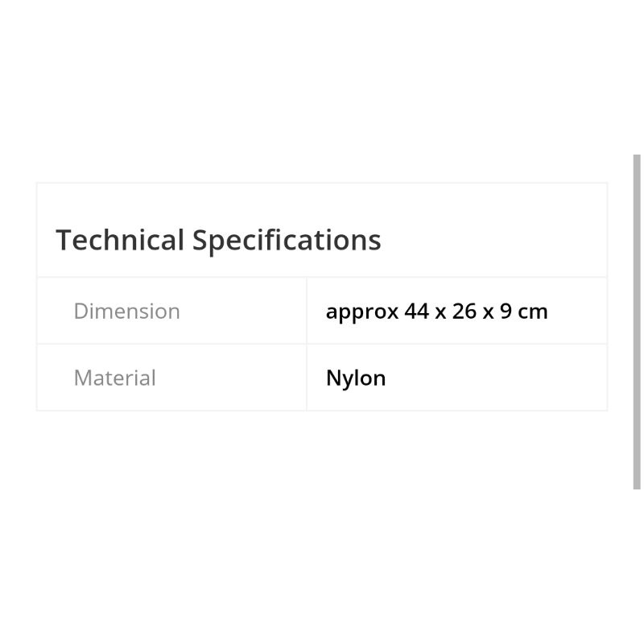The image size is (644, 644).
Task: Click the letter "N" in the Nylon value
Action: 332,378
